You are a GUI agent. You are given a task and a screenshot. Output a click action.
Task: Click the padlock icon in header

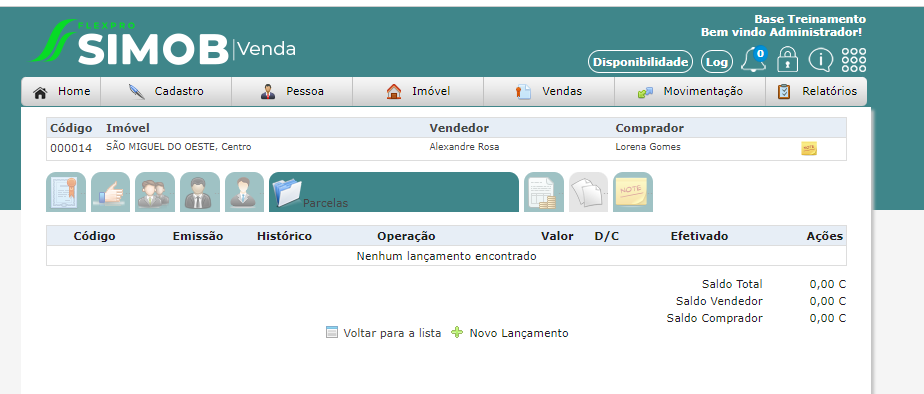coord(787,59)
